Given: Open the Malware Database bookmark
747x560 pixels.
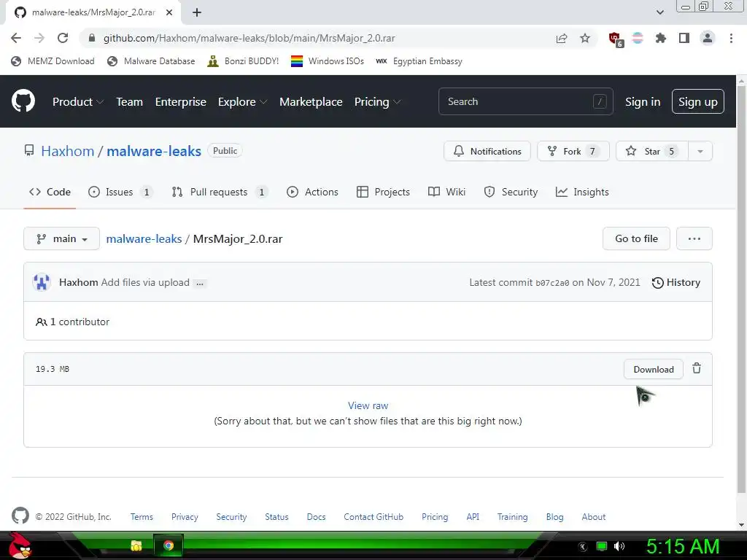Looking at the screenshot, I should click(152, 61).
